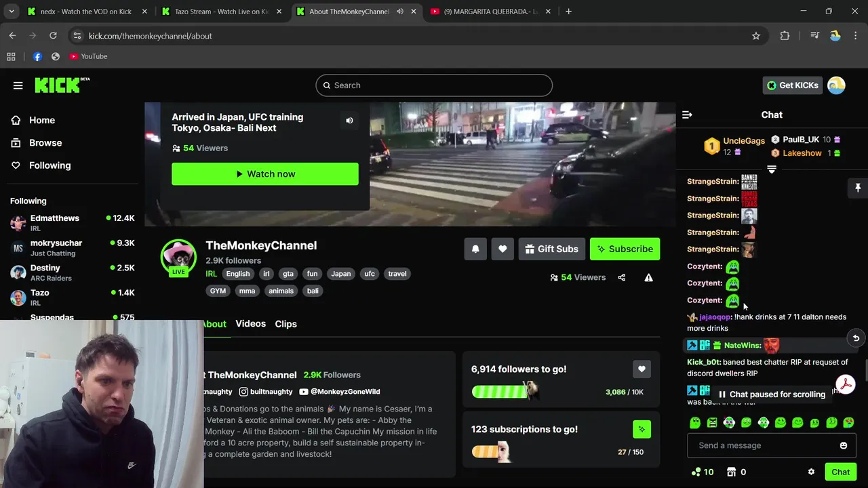Open chat settings gear

tap(811, 472)
